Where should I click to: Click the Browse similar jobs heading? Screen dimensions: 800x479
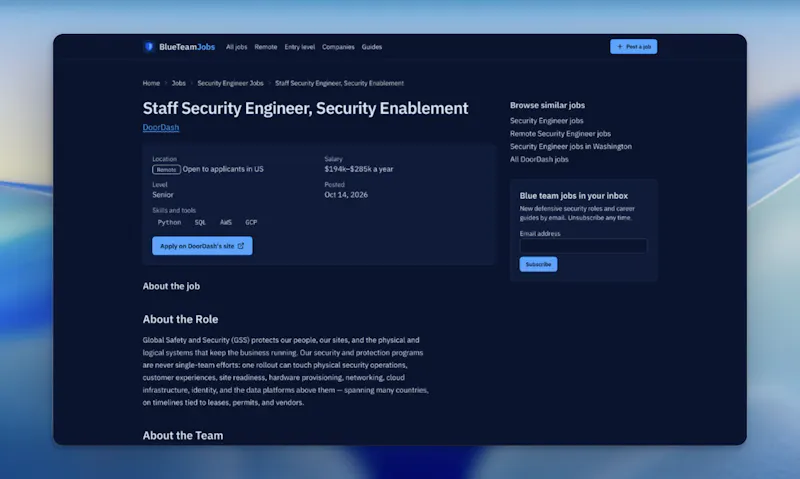coord(547,105)
